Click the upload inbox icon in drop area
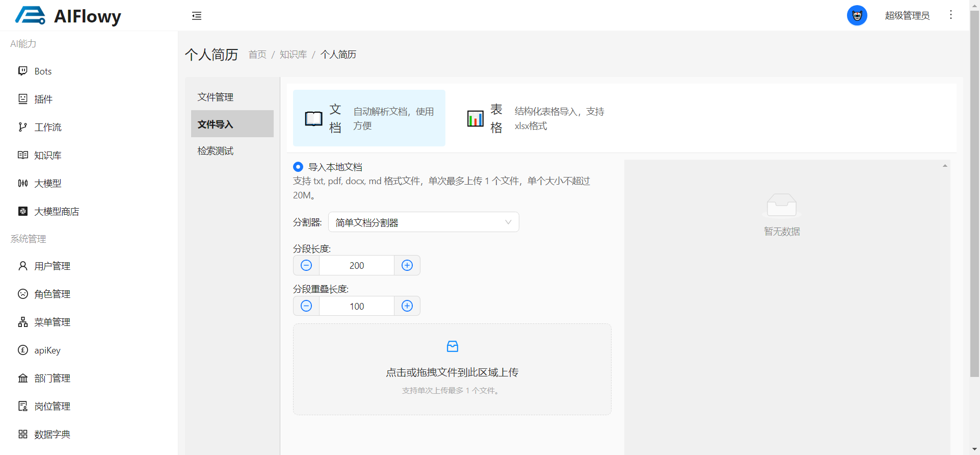Screen dimensions: 980x455 point(452,347)
